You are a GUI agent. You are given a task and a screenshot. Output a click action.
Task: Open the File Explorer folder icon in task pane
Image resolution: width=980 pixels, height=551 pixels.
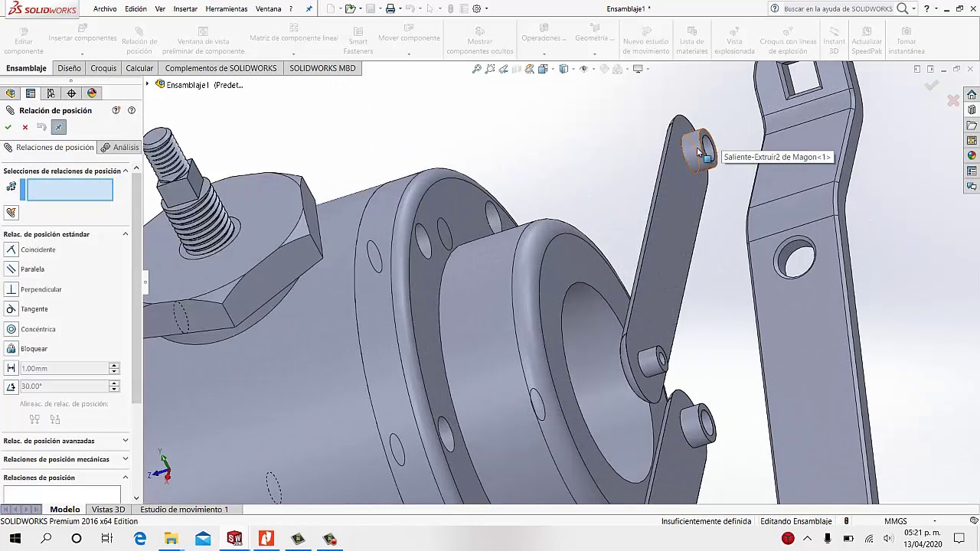[972, 126]
